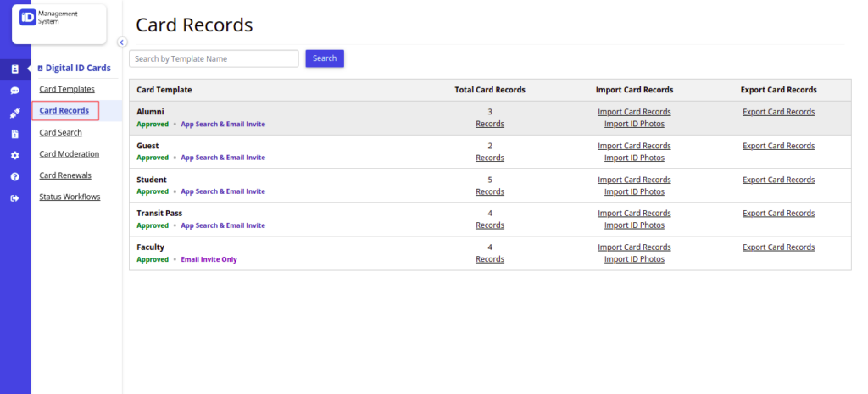The height and width of the screenshot is (394, 868).
Task: Click the logout arrow icon
Action: coord(15,198)
